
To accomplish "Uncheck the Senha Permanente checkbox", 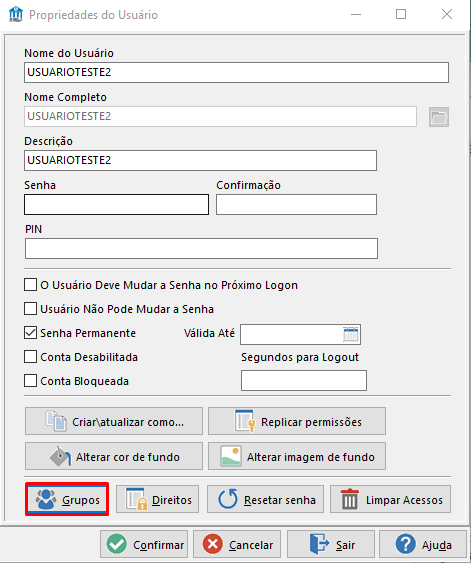I will (x=31, y=333).
